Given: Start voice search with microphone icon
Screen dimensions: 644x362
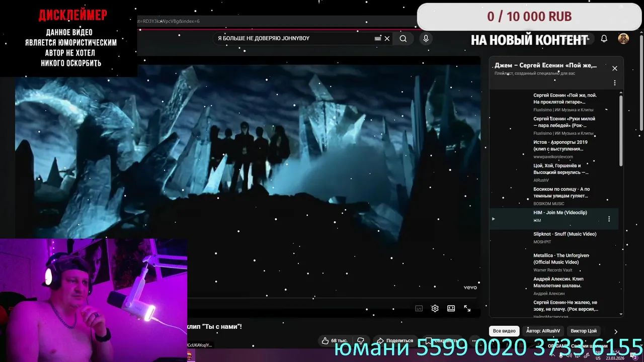Looking at the screenshot, I should coord(426,39).
